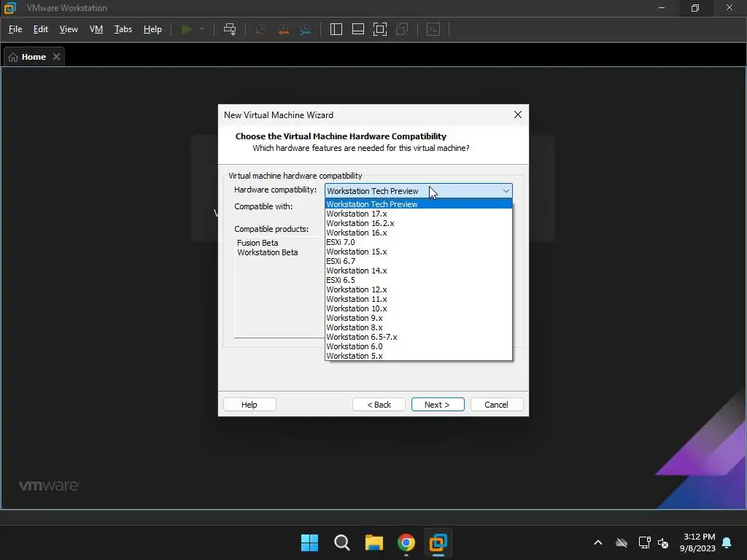Click Fusion Beta in compatible products
This screenshot has height=560, width=747.
[x=258, y=243]
